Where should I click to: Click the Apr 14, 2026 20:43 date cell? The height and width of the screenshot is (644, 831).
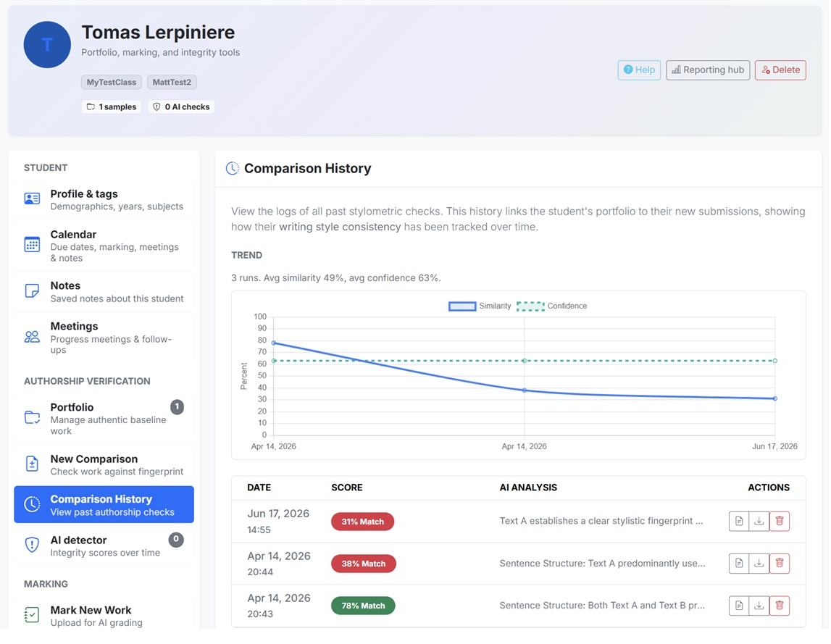click(279, 606)
